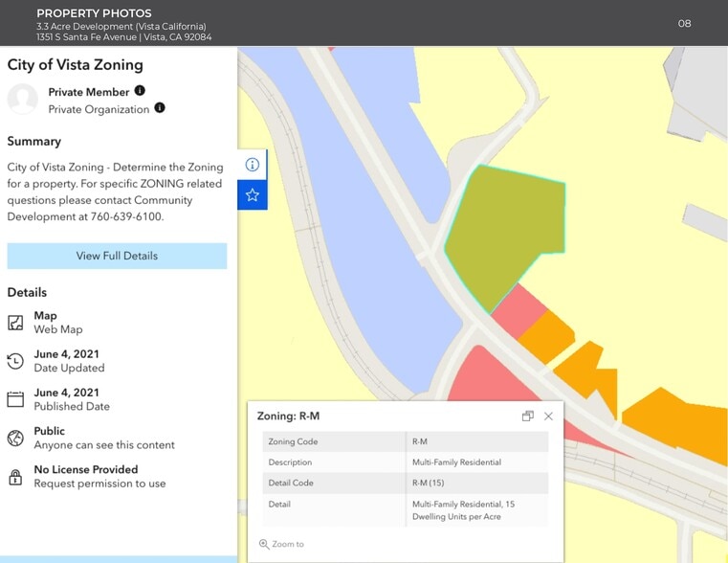Dock the Zoning R-M popup window
Screen dimensions: 728x563
(527, 417)
